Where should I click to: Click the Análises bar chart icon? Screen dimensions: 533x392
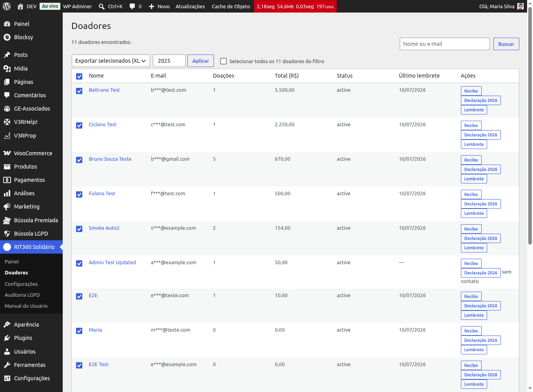coord(7,193)
